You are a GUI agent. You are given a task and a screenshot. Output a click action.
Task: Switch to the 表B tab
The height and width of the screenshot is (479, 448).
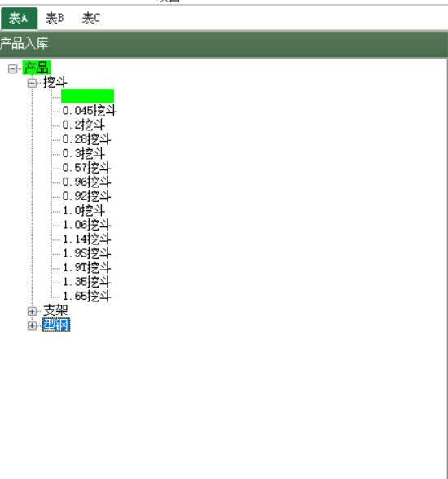(x=55, y=18)
